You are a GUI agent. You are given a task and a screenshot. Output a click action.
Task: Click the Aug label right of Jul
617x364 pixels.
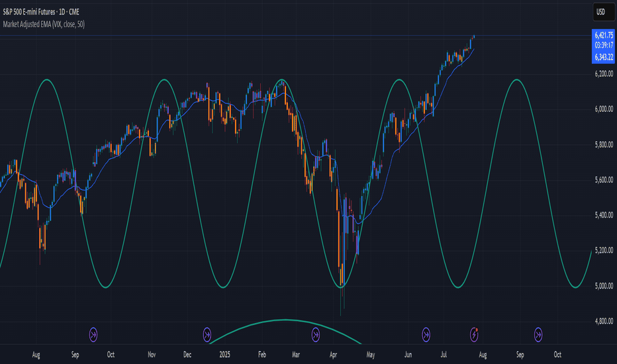(483, 355)
